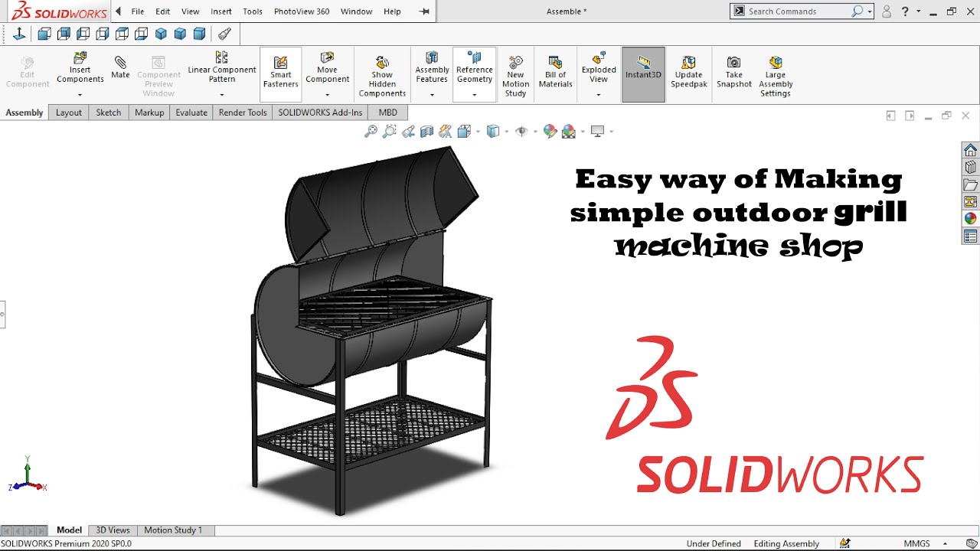Create a New Motion Study
The image size is (980, 551).
pos(515,77)
